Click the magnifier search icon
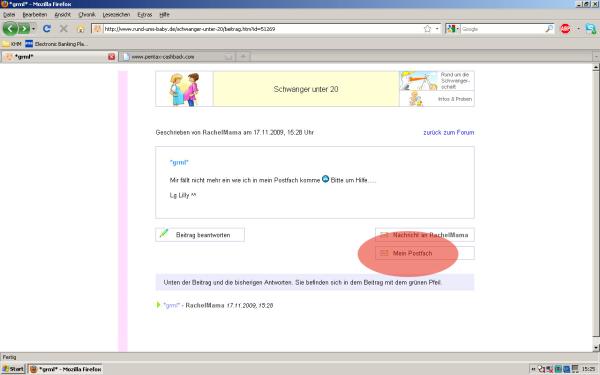Image resolution: width=600 pixels, height=375 pixels. [549, 29]
